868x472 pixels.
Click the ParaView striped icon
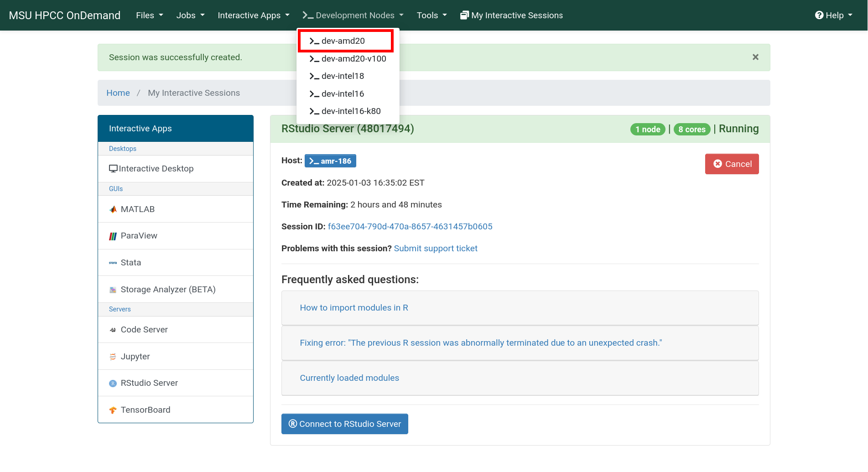point(113,236)
